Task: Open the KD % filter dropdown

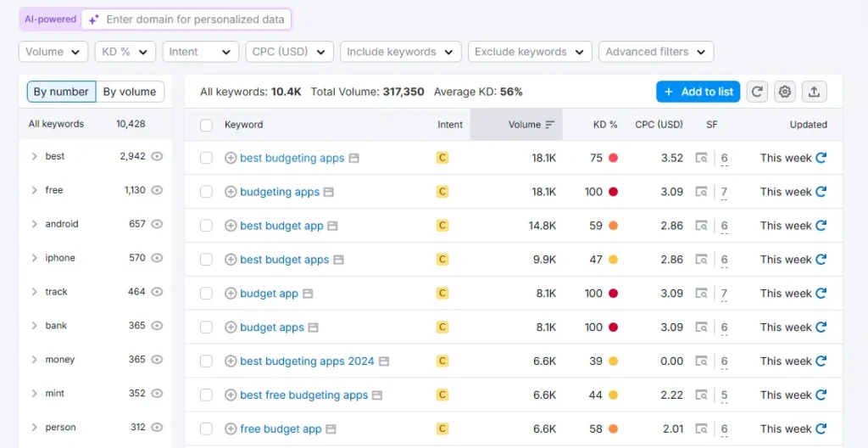Action: pos(125,52)
